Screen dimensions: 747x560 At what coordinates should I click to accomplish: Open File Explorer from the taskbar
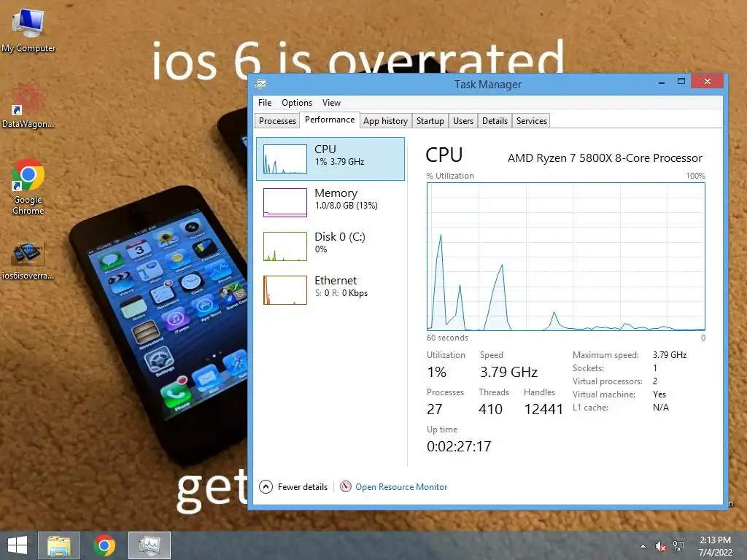pyautogui.click(x=59, y=545)
